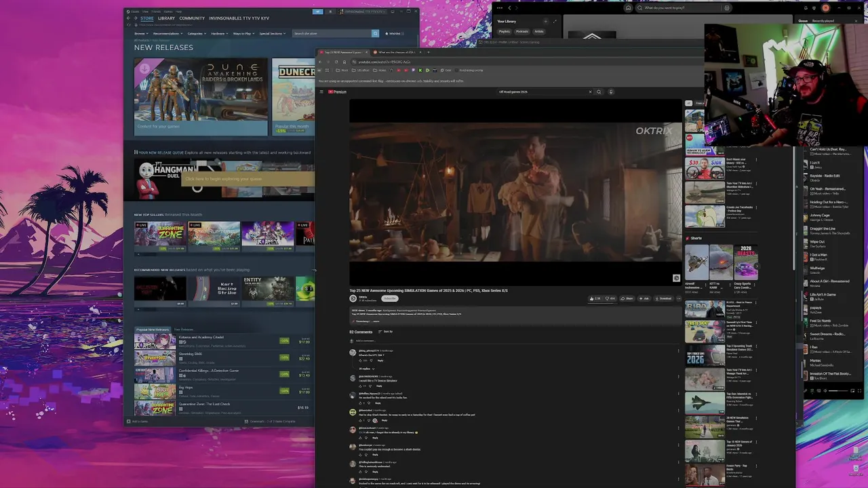Image resolution: width=868 pixels, height=488 pixels.
Task: Switch to Recently played tab in music app
Action: 823,21
